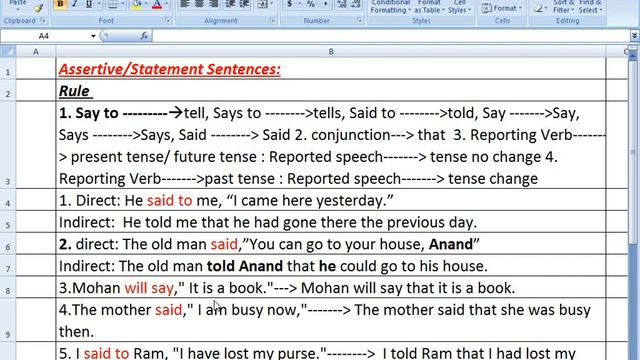The image size is (640, 360).
Task: Open Format cells menu
Action: [502, 8]
